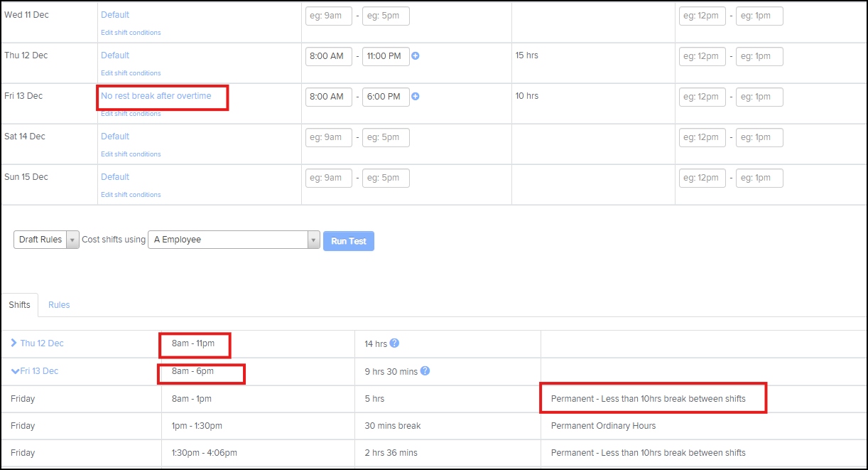868x470 pixels.
Task: Switch to the Rules tab
Action: (x=59, y=305)
